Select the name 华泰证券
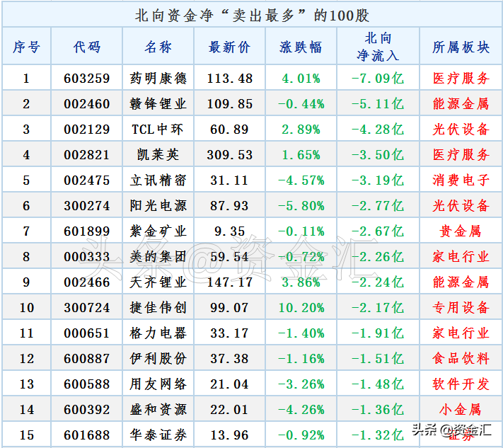The height and width of the screenshot is (448, 503). [x=158, y=435]
